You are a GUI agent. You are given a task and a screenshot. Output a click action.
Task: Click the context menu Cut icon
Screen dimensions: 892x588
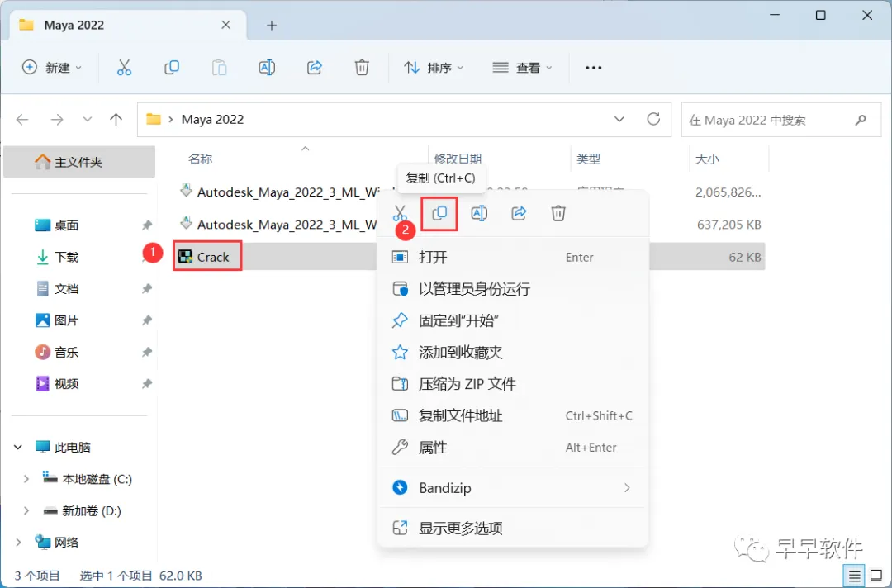(x=400, y=213)
